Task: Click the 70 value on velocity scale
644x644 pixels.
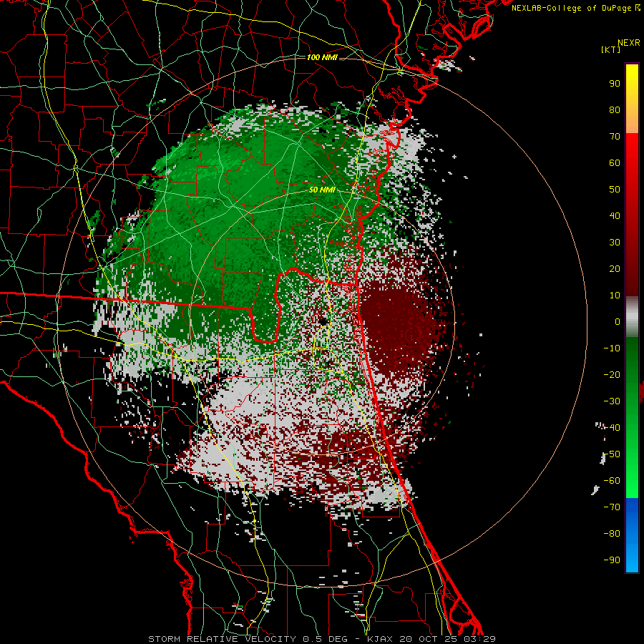Action: click(x=615, y=137)
